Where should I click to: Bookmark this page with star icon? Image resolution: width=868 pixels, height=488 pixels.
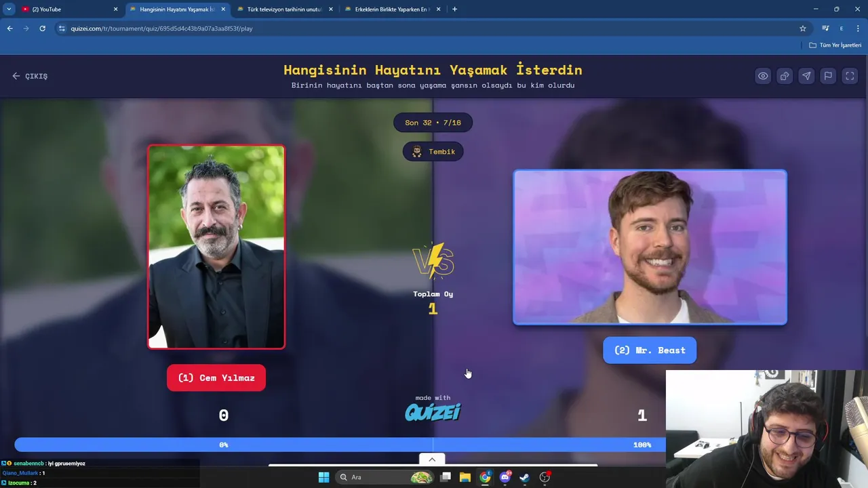(803, 28)
